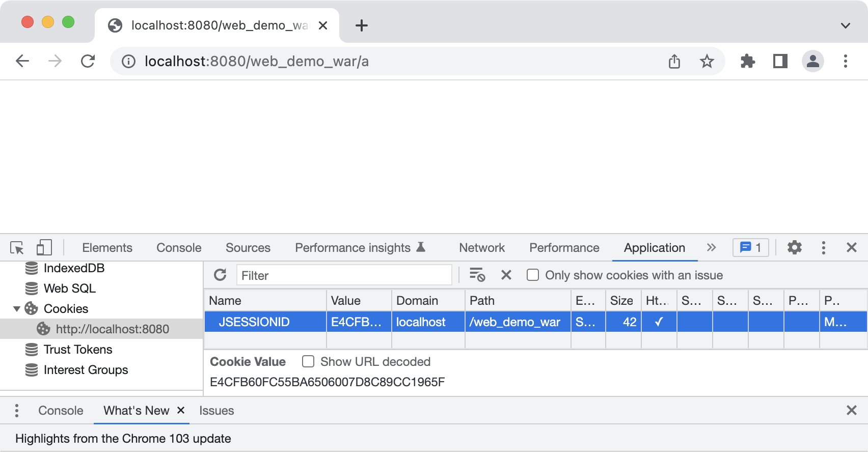This screenshot has height=460, width=868.
Task: Enable only show cookies with an issue
Action: (533, 275)
